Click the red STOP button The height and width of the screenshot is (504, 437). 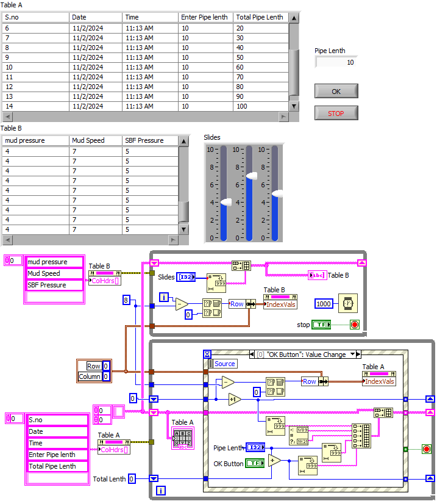tap(336, 113)
